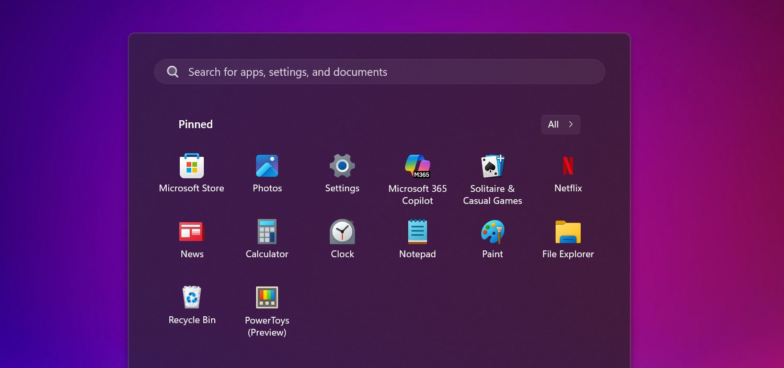Expand the All apps chevron arrow
784x368 pixels.
click(570, 124)
